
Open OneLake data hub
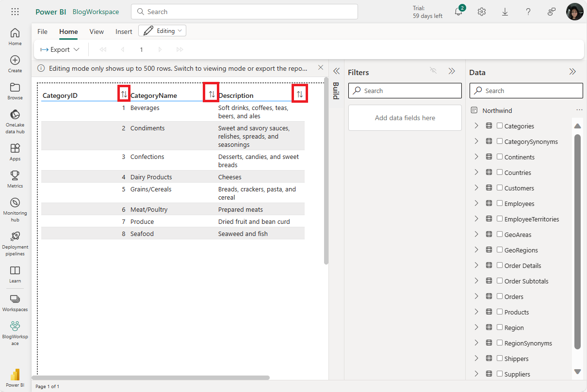[x=15, y=121]
